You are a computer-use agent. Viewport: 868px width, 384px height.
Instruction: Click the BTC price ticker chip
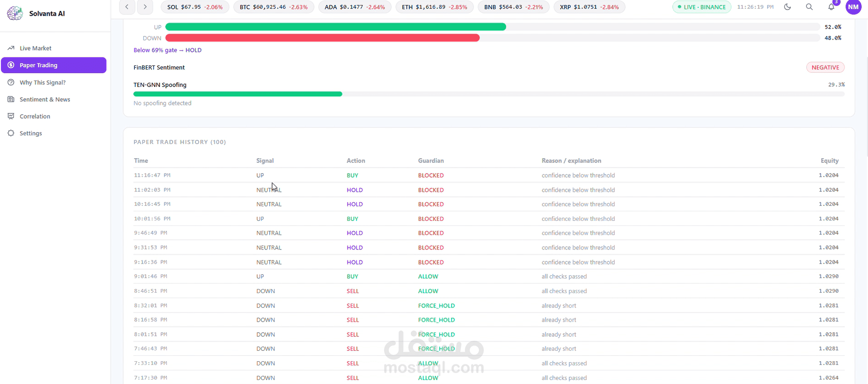[273, 7]
